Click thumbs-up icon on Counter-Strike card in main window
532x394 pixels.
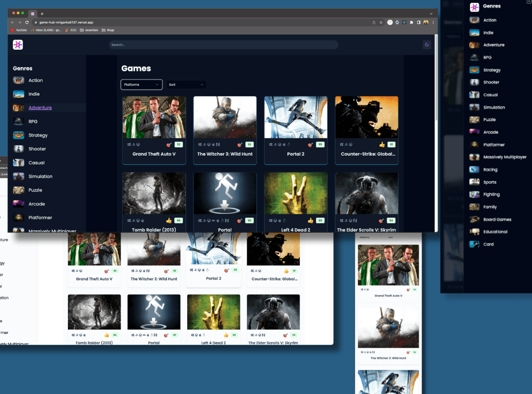tap(382, 145)
